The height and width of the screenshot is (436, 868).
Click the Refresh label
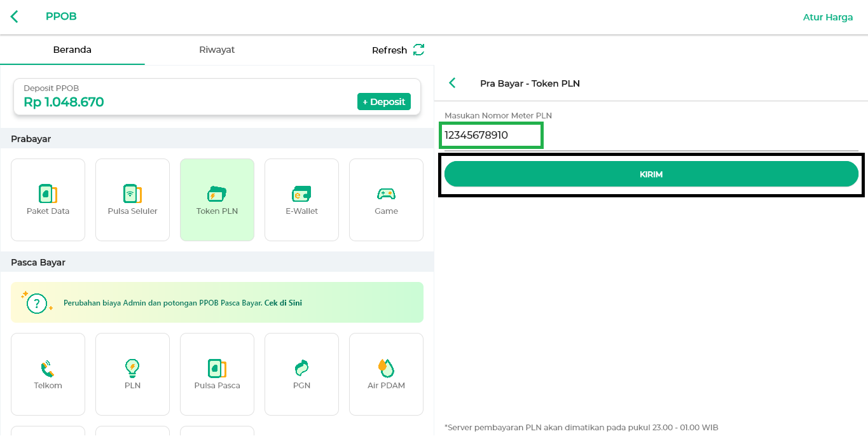389,50
